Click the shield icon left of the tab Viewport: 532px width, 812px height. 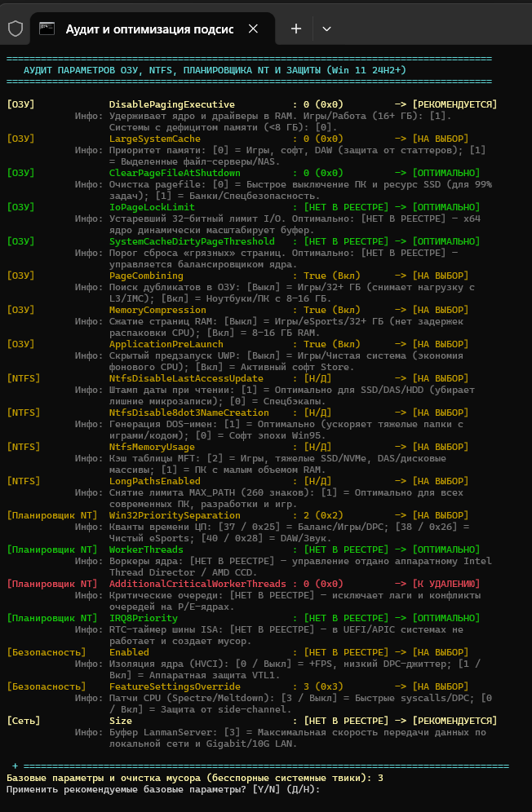click(x=16, y=29)
